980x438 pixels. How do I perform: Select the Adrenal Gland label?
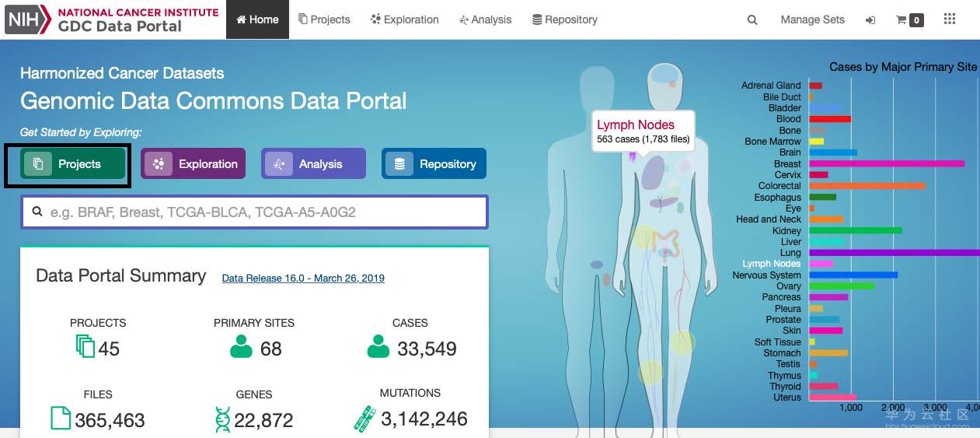point(771,86)
